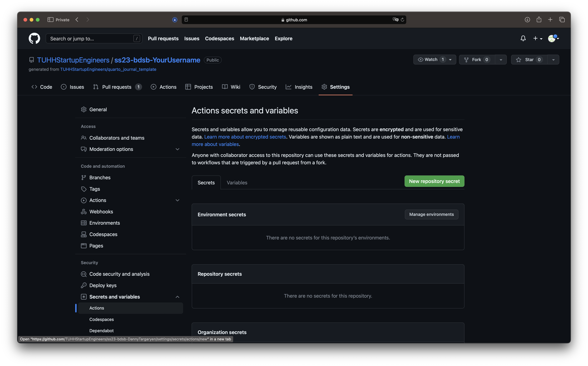The width and height of the screenshot is (588, 366).
Task: Open Codespaces in the top navigation
Action: tap(219, 38)
